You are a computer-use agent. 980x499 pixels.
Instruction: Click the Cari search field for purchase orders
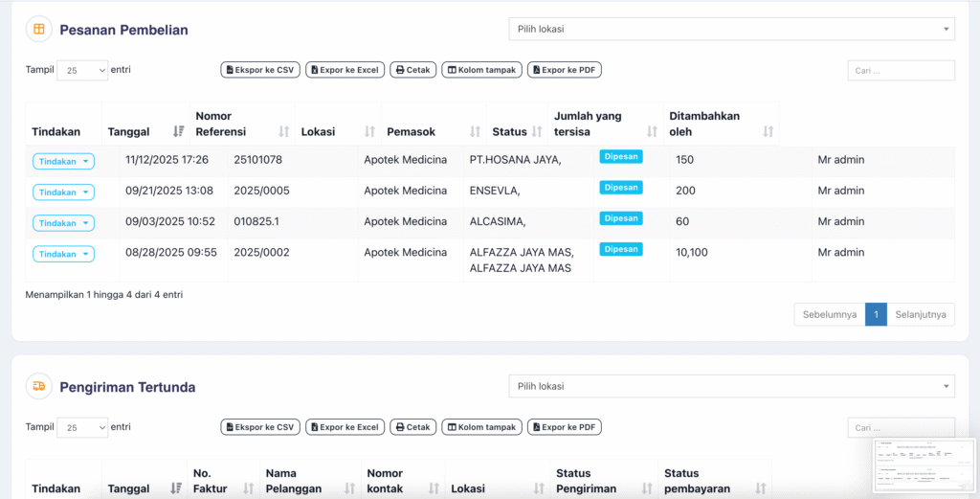[901, 70]
